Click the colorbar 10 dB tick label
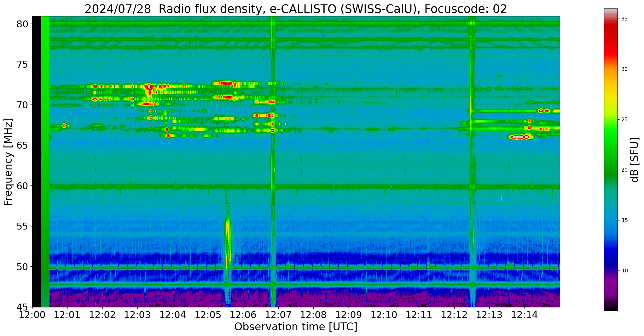 [x=624, y=271]
